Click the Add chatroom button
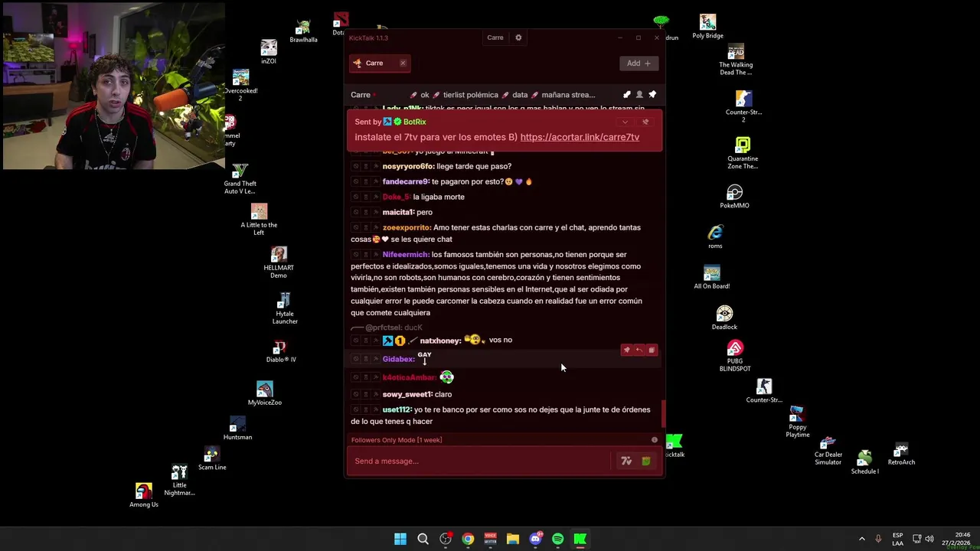Image resolution: width=980 pixels, height=551 pixels. tap(639, 64)
